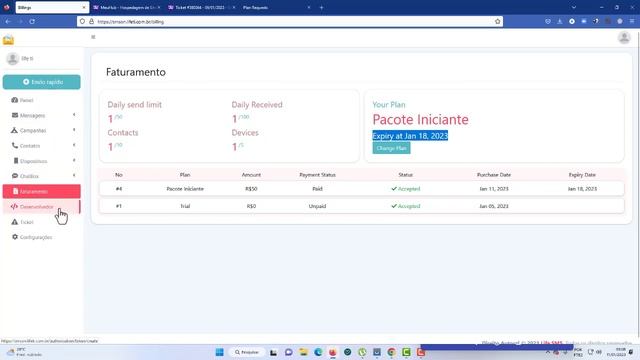Select the Faturamento billing menu item
Viewport: 640px width, 360px height.
coord(41,191)
